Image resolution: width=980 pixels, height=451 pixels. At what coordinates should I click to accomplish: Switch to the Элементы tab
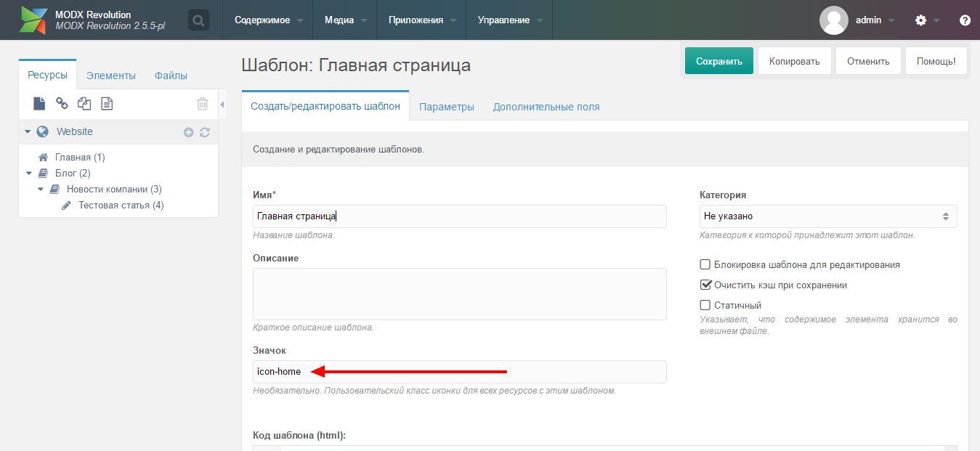tap(111, 76)
